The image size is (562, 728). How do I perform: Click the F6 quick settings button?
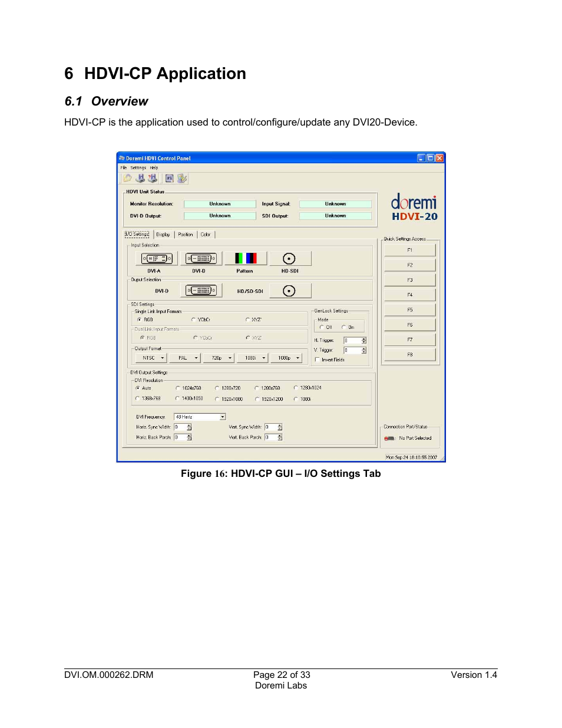(x=410, y=325)
